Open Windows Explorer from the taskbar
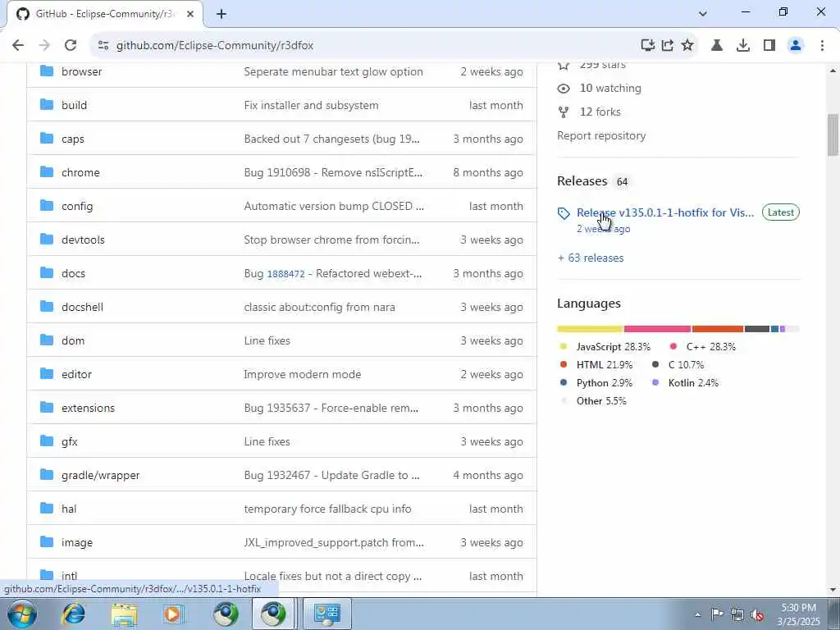This screenshot has height=630, width=840. [124, 614]
